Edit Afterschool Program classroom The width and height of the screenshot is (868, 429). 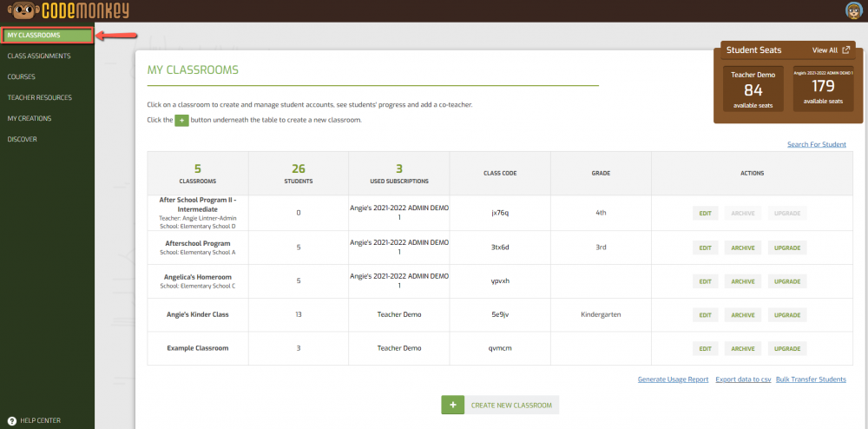click(705, 247)
